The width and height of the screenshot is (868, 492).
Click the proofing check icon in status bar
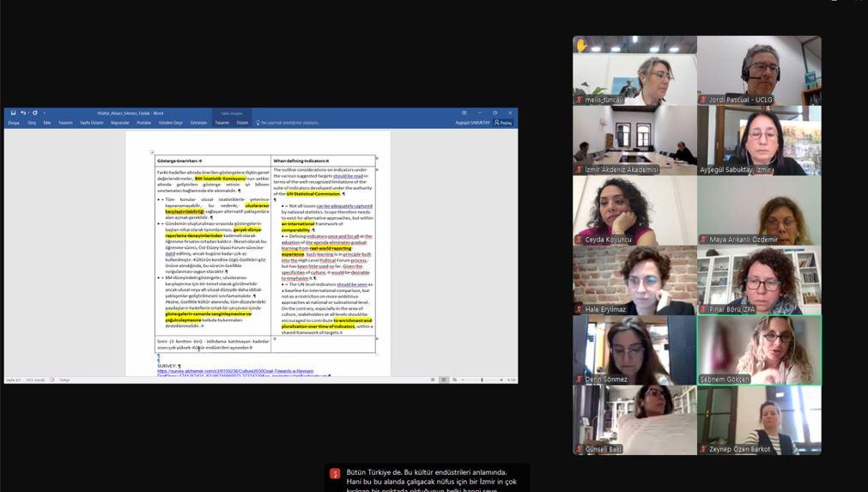point(52,380)
